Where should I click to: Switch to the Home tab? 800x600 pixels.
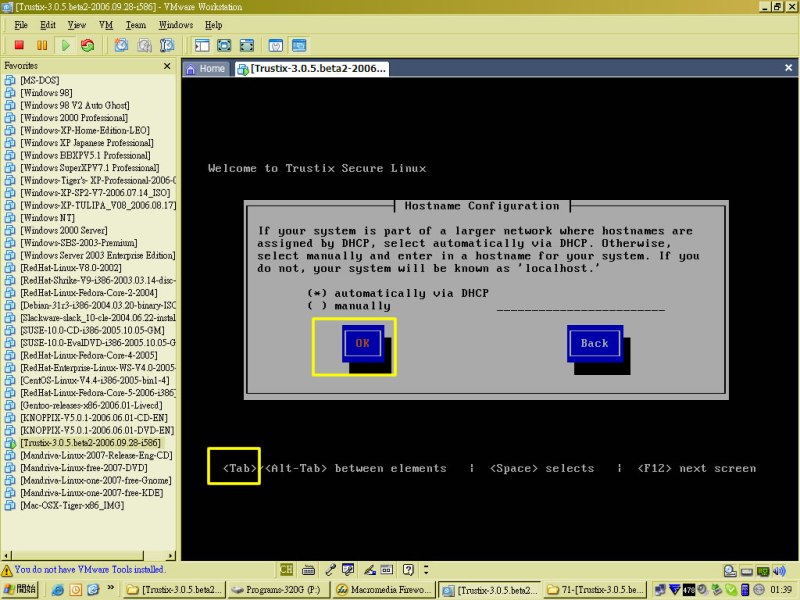[x=206, y=68]
